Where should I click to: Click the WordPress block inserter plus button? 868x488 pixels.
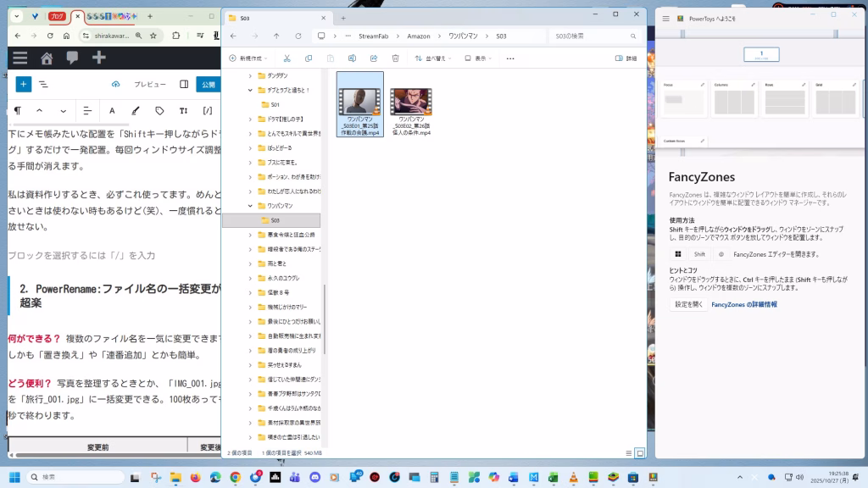23,85
